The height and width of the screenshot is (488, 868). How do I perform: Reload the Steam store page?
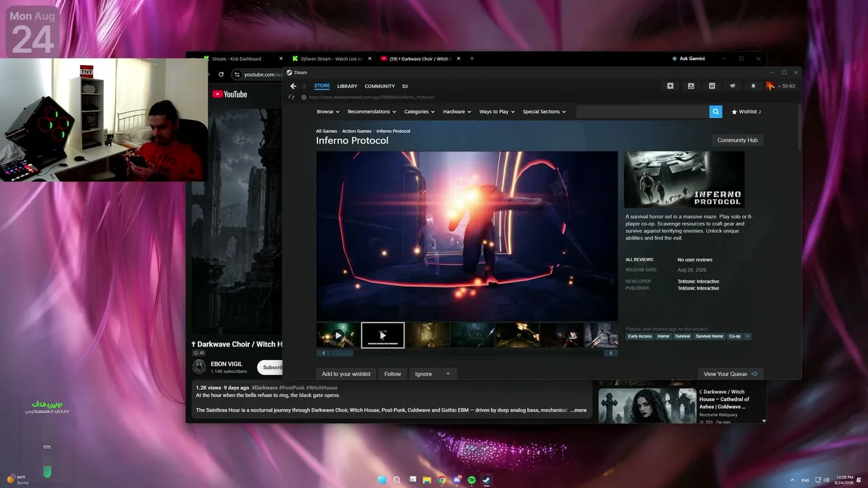tap(292, 97)
